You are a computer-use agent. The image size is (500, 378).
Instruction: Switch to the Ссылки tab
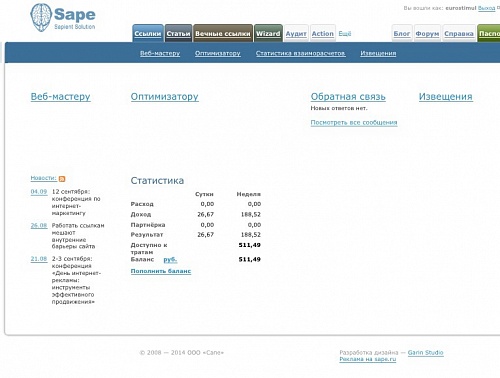click(148, 34)
